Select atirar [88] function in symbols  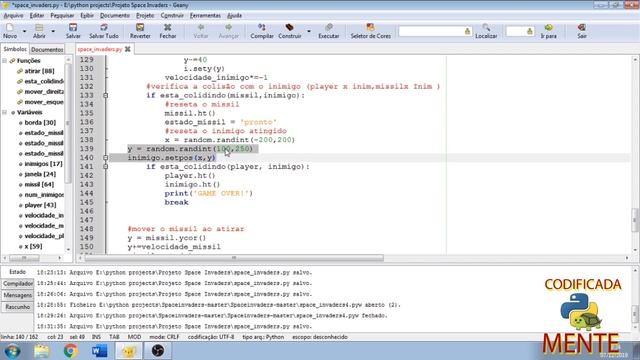point(39,71)
